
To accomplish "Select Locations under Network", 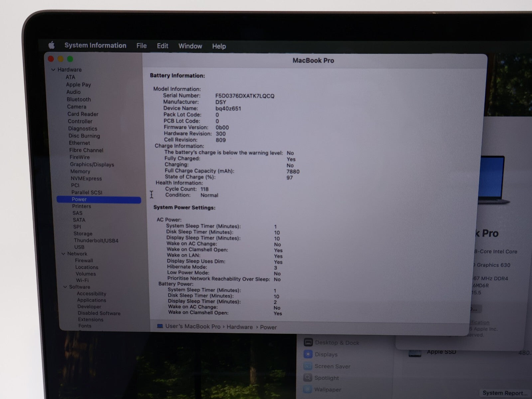I will [x=86, y=267].
